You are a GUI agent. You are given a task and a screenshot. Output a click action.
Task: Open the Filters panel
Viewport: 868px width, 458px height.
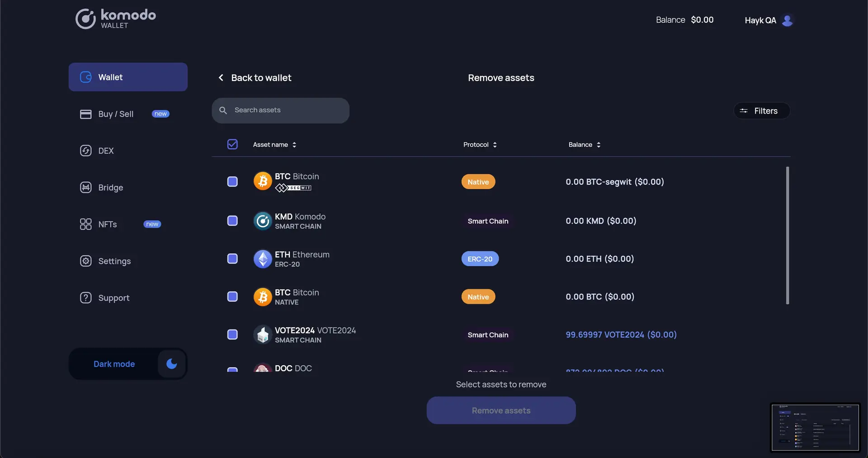pyautogui.click(x=761, y=110)
